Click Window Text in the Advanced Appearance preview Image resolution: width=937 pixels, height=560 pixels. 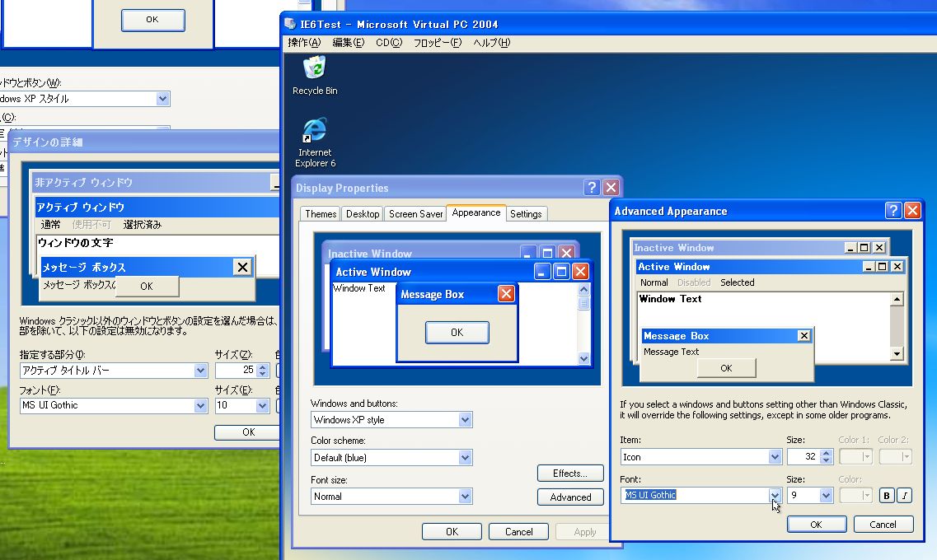(670, 299)
